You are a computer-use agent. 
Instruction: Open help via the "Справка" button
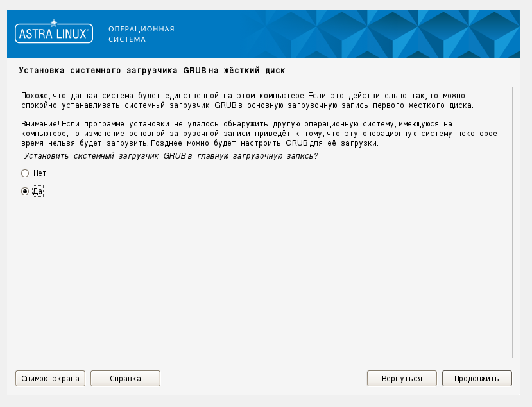(x=125, y=379)
